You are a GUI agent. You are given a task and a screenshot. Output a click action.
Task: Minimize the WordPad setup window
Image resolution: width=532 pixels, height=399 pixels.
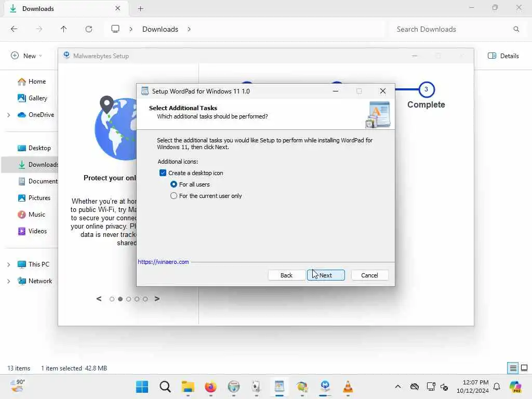pyautogui.click(x=336, y=91)
